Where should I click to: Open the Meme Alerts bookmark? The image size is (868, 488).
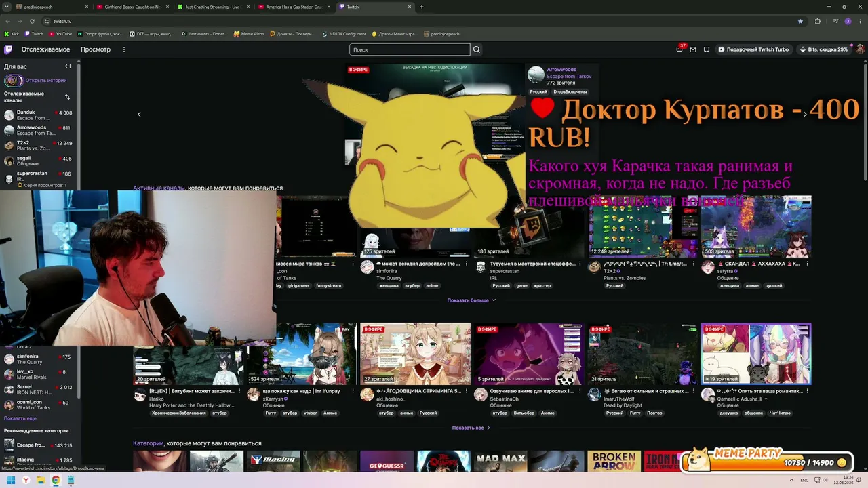point(249,33)
